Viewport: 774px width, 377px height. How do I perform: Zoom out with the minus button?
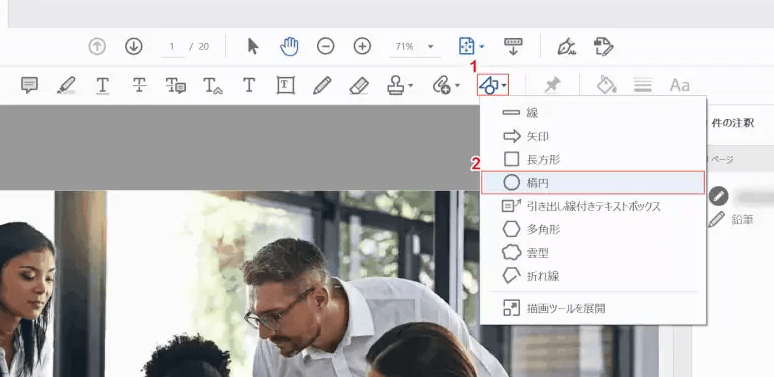pos(326,46)
